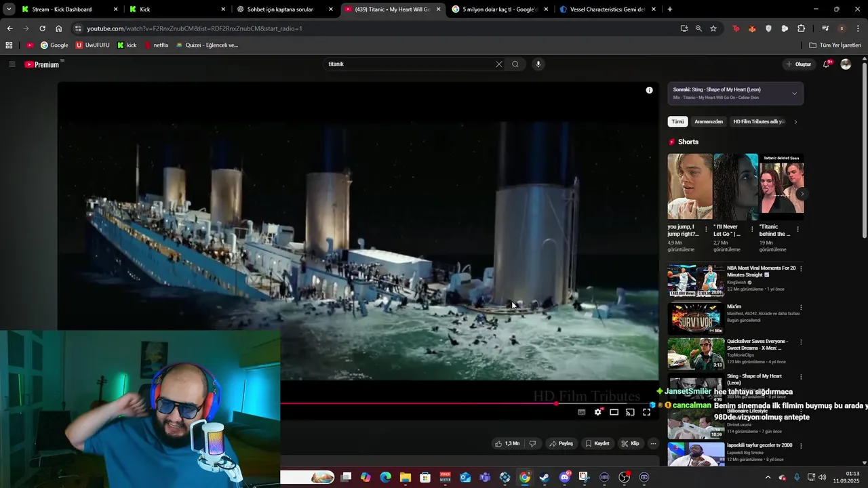
Task: Open YouTube account avatar menu
Action: pos(846,64)
